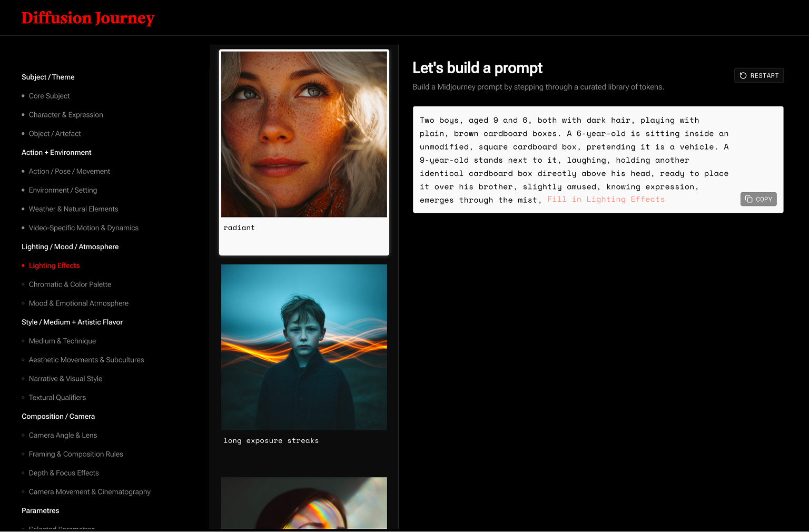Open Action / Pose / Movement
This screenshot has width=809, height=532.
pos(70,171)
